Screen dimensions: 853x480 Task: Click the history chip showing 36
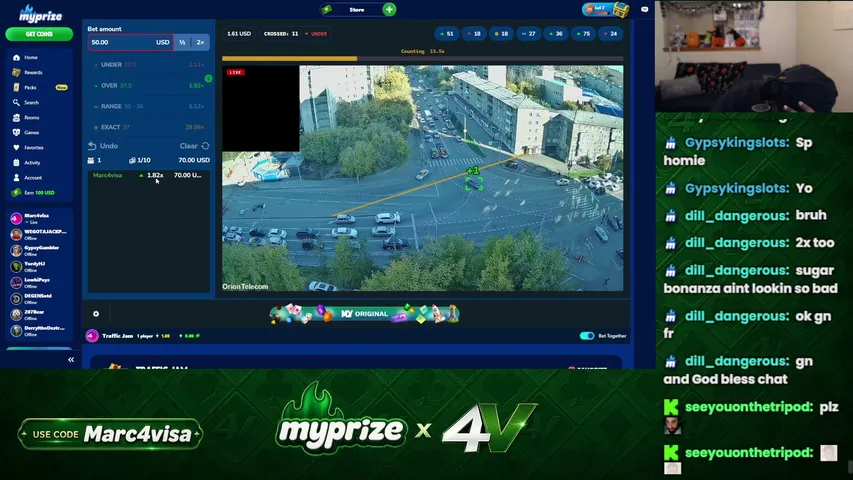555,34
